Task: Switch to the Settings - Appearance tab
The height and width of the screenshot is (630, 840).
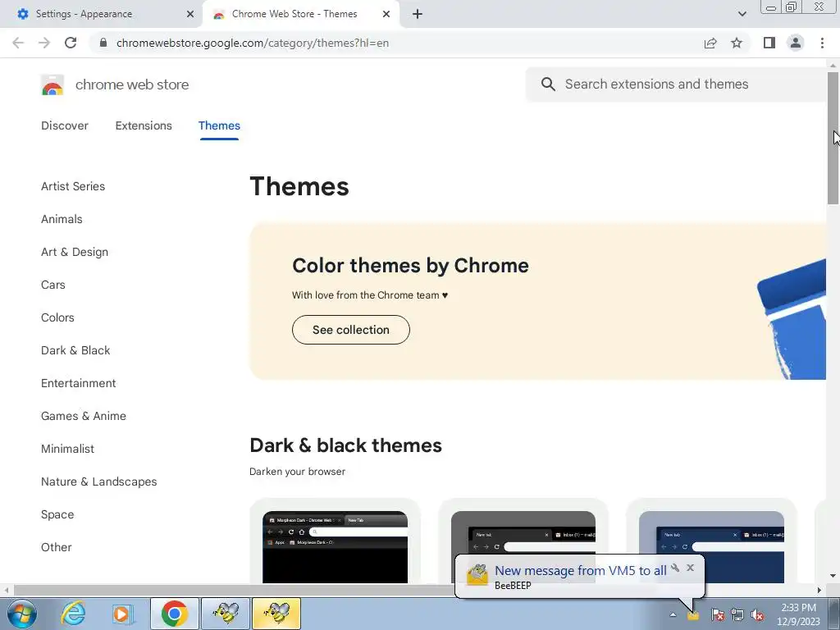Action: [x=102, y=14]
